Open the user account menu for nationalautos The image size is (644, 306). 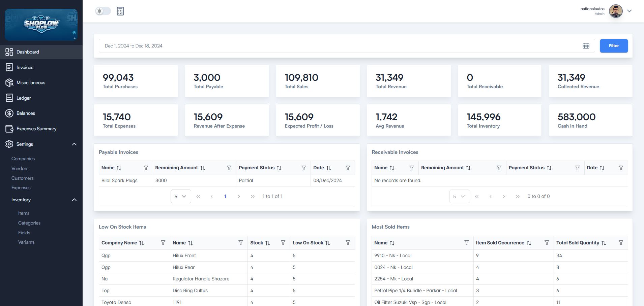629,11
